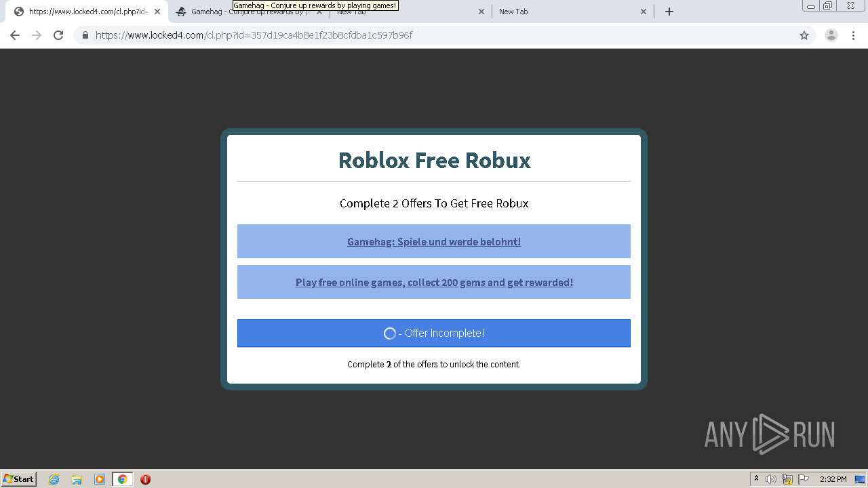Screen dimensions: 868x488
Task: Reload the locked4.com page
Action: coord(58,35)
